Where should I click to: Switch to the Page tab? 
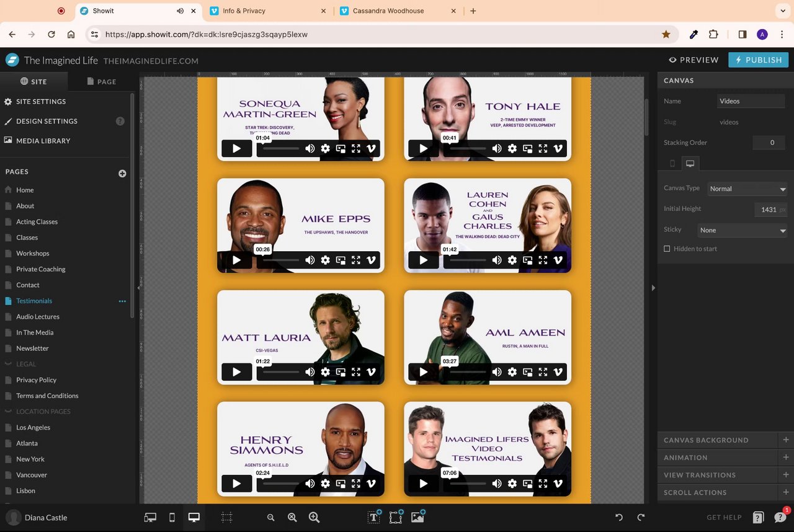101,82
